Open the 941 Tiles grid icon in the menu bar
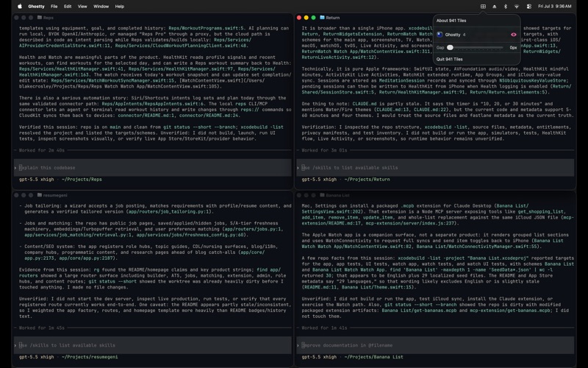This screenshot has width=588, height=368. click(483, 7)
